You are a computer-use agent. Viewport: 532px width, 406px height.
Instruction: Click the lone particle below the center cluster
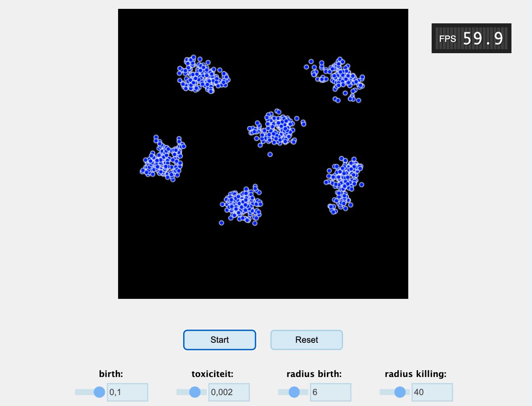click(270, 154)
